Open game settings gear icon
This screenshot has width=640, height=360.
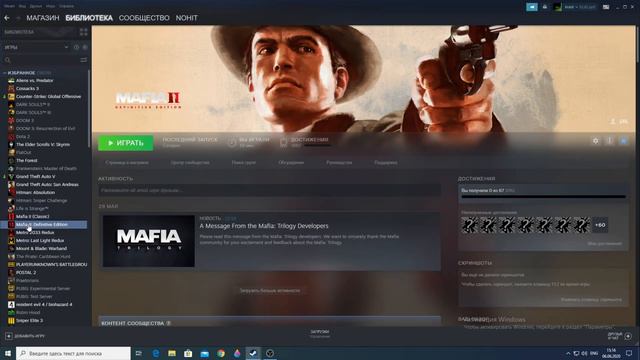(596, 141)
